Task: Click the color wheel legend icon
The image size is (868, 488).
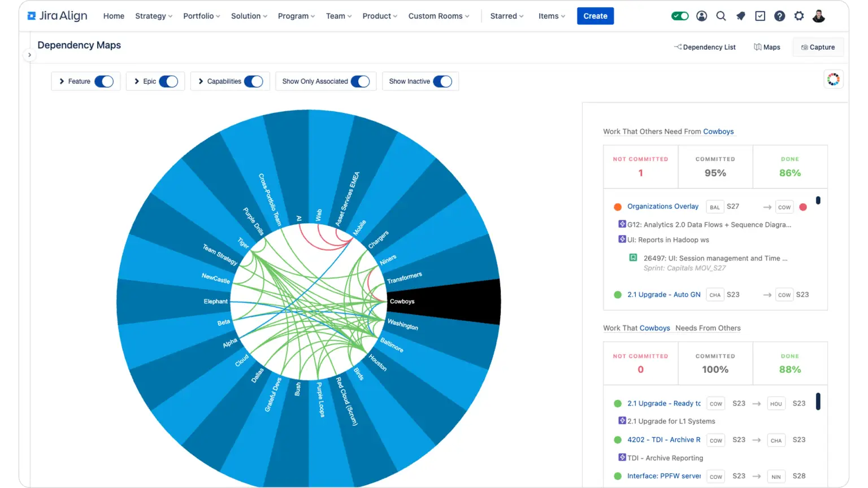Action: pyautogui.click(x=833, y=80)
